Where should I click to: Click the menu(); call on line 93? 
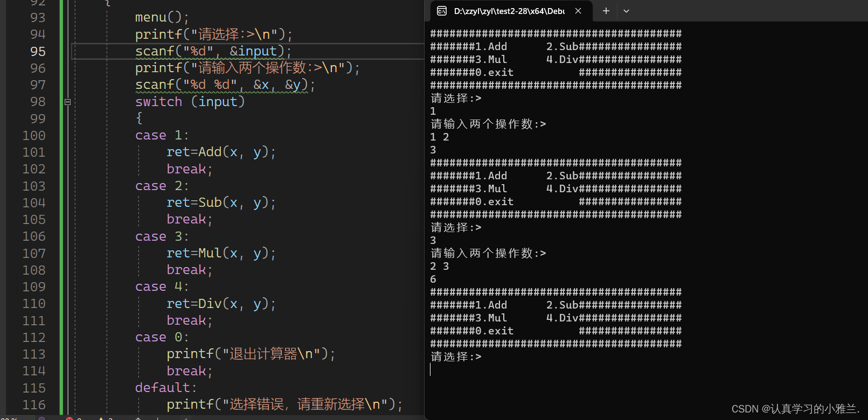pyautogui.click(x=162, y=18)
